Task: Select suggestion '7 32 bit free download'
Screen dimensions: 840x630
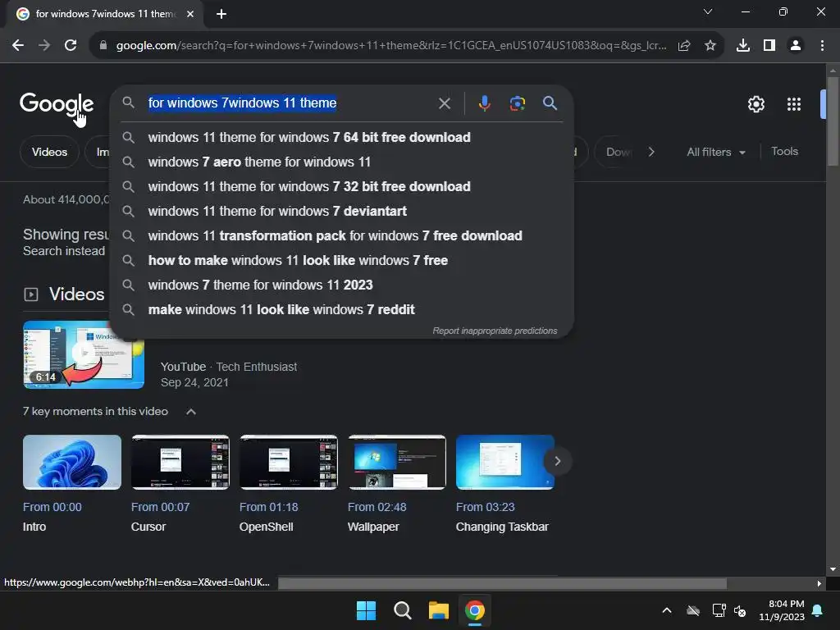Action: coord(342,186)
